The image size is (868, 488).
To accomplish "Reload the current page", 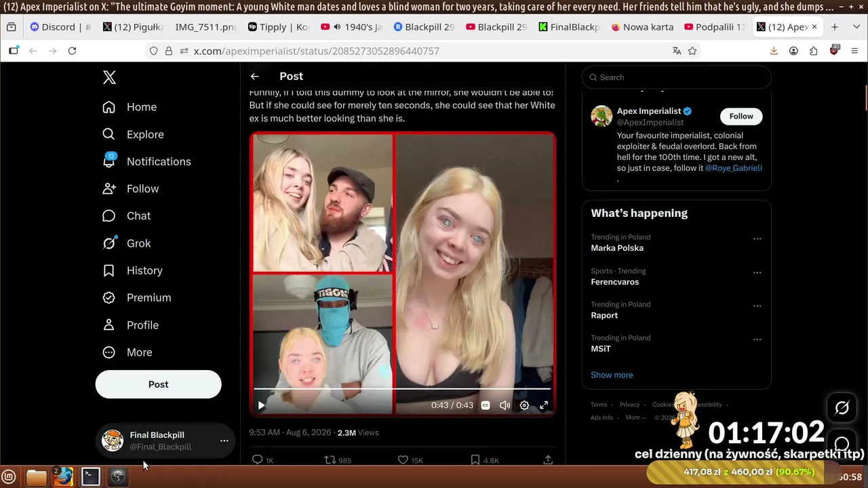I will (72, 51).
